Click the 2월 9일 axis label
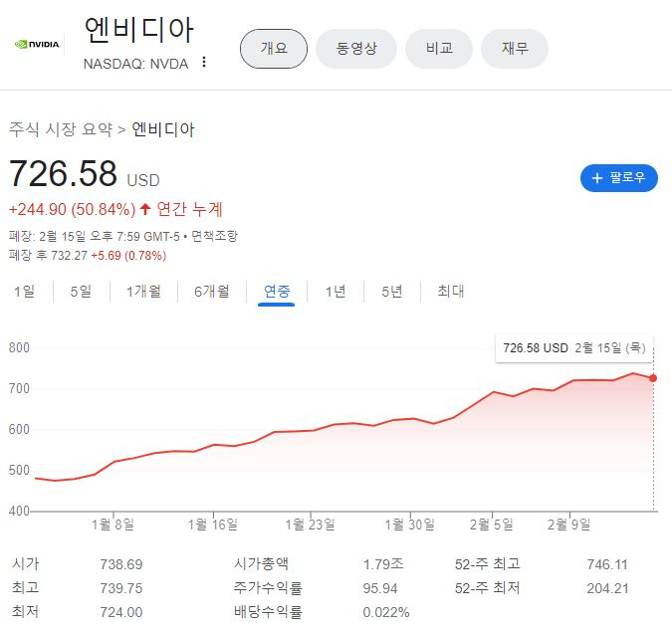 (x=569, y=525)
